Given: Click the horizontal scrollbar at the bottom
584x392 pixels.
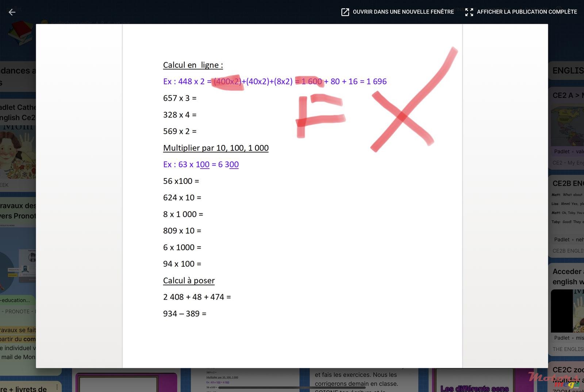Looking at the screenshot, I should 292,388.
